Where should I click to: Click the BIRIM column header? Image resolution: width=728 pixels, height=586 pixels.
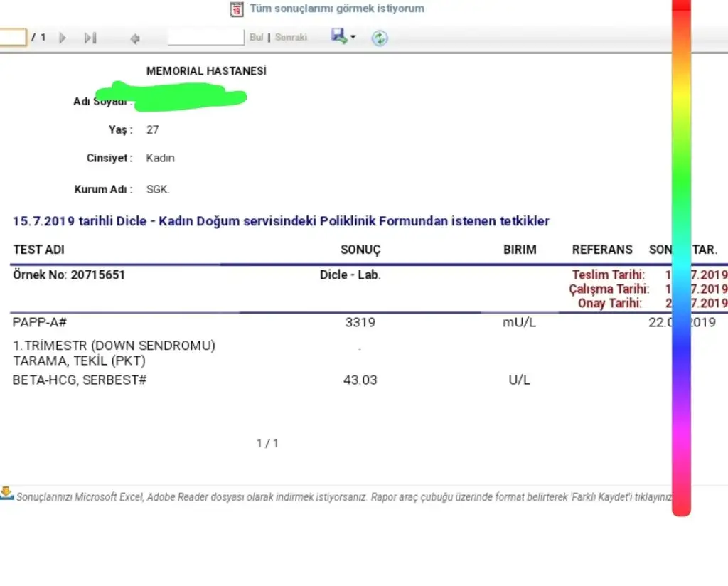[520, 250]
